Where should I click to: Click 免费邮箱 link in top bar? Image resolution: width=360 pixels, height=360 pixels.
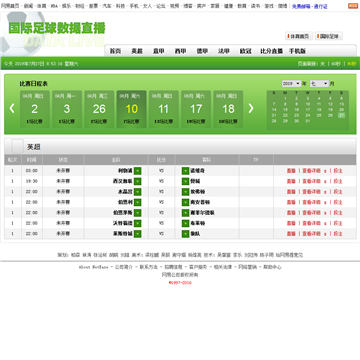click(x=301, y=6)
